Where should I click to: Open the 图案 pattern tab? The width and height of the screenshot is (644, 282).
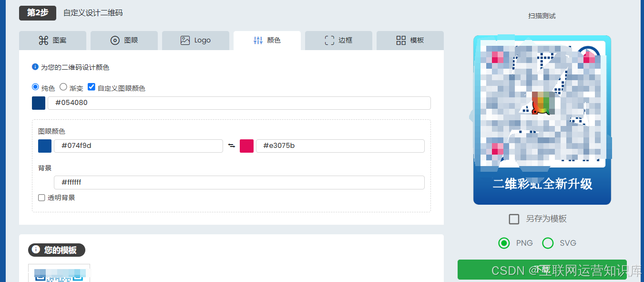point(52,41)
